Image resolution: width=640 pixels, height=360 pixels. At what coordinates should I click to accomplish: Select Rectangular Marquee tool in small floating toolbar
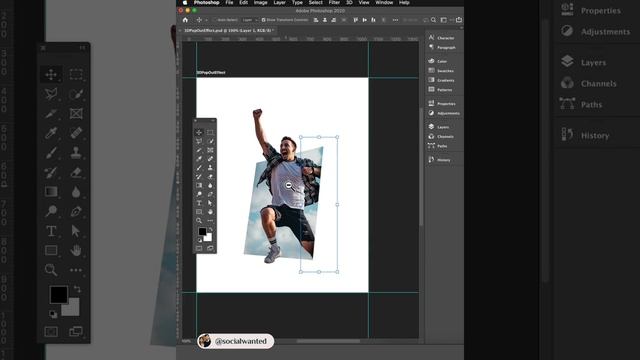[210, 132]
